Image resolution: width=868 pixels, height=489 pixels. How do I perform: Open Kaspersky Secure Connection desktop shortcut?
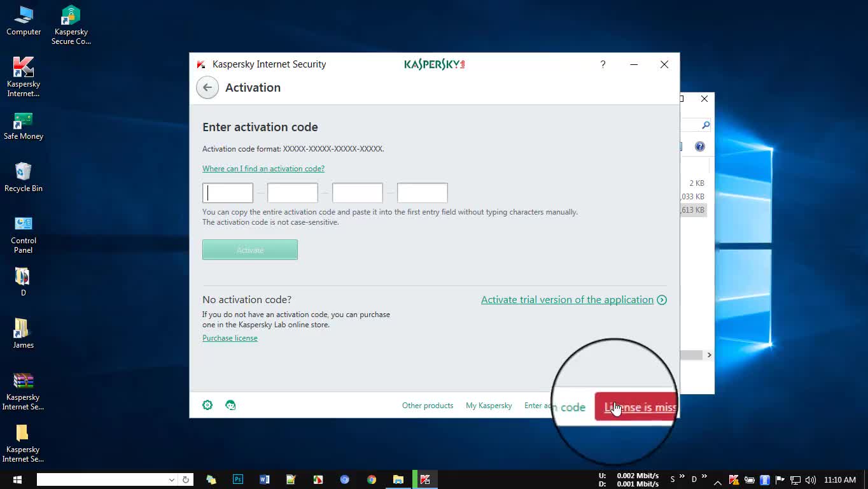pyautogui.click(x=71, y=25)
